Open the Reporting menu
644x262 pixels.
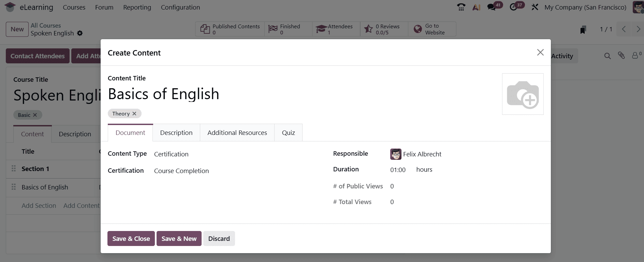137,7
